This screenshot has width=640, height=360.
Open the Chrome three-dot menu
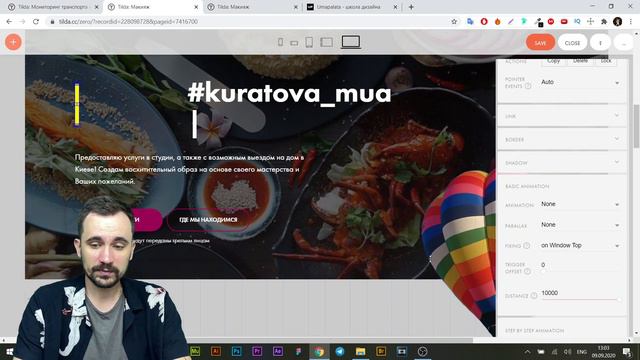pyautogui.click(x=631, y=22)
